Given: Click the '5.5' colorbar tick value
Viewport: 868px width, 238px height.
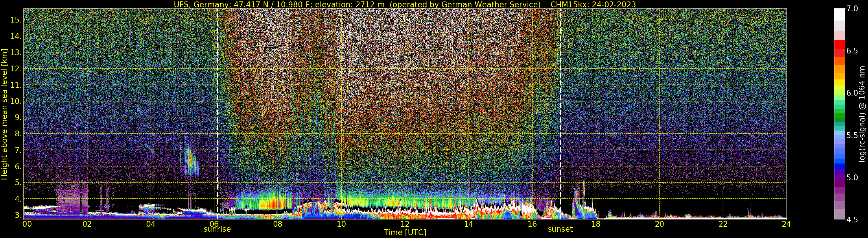Looking at the screenshot, I should point(852,135).
